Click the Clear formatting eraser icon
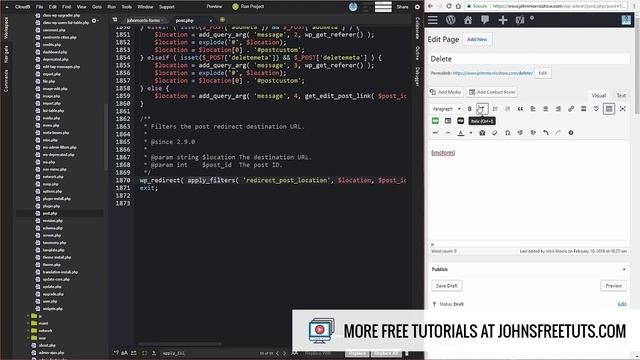The height and width of the screenshot is (360, 640). [x=495, y=133]
